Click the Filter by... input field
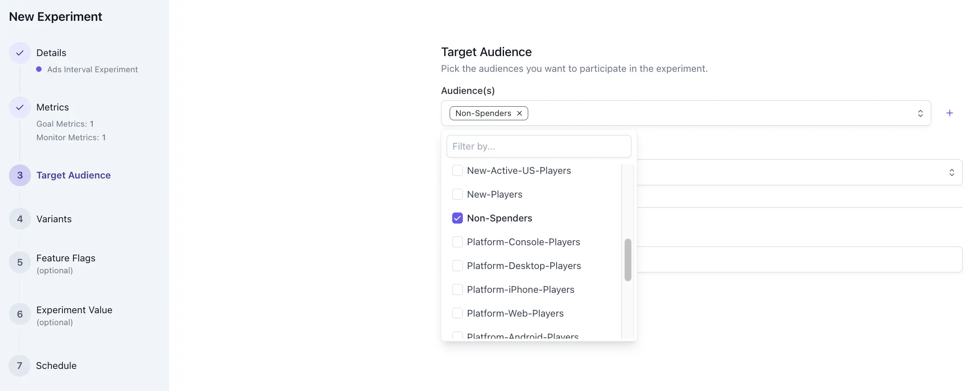Viewport: 980px width, 391px height. (538, 146)
